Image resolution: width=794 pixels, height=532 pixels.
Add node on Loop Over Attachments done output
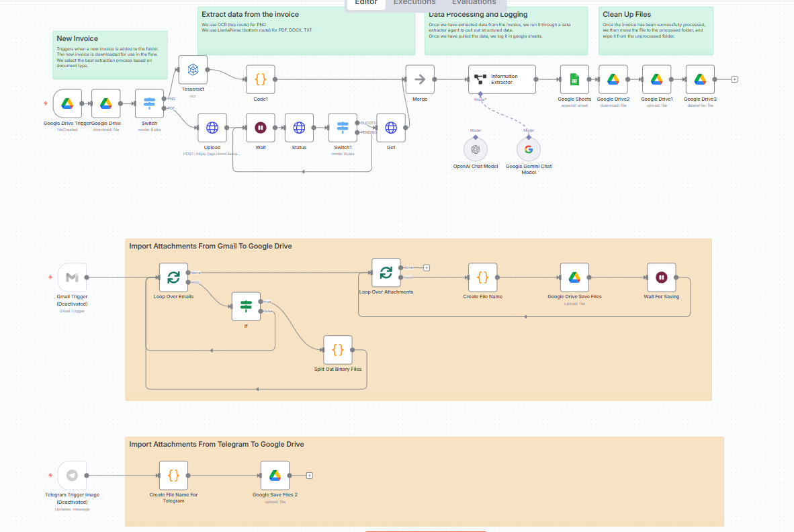pyautogui.click(x=427, y=267)
